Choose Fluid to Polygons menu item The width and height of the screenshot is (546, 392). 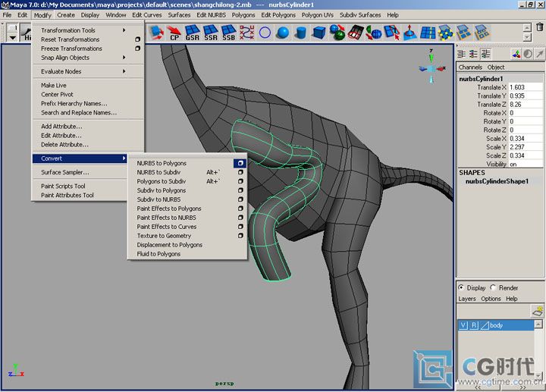158,254
